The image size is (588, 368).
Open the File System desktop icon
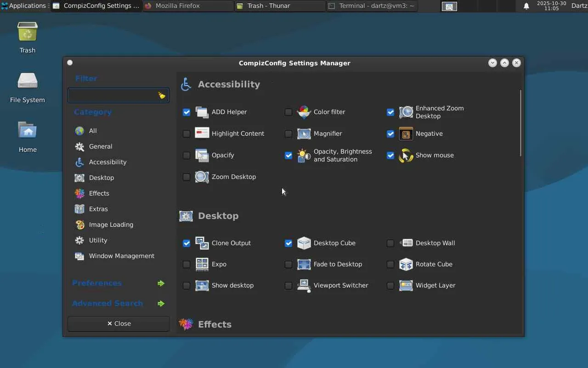28,81
